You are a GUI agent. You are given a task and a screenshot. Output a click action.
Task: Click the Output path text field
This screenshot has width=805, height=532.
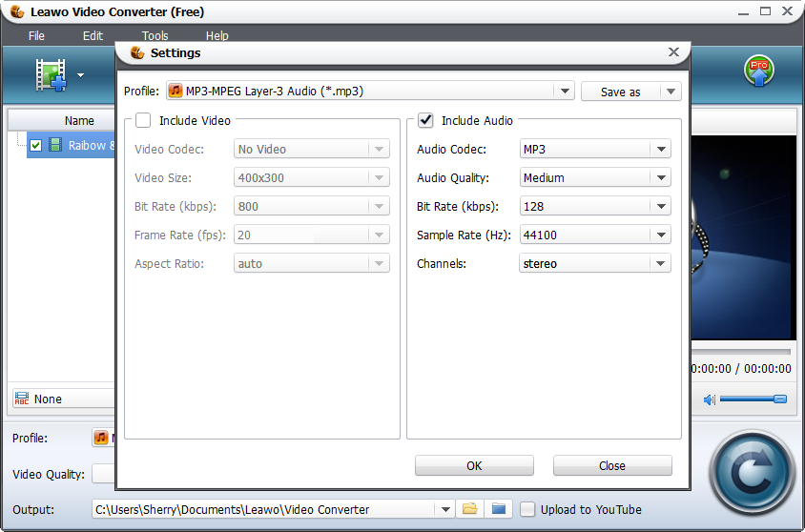tap(264, 509)
